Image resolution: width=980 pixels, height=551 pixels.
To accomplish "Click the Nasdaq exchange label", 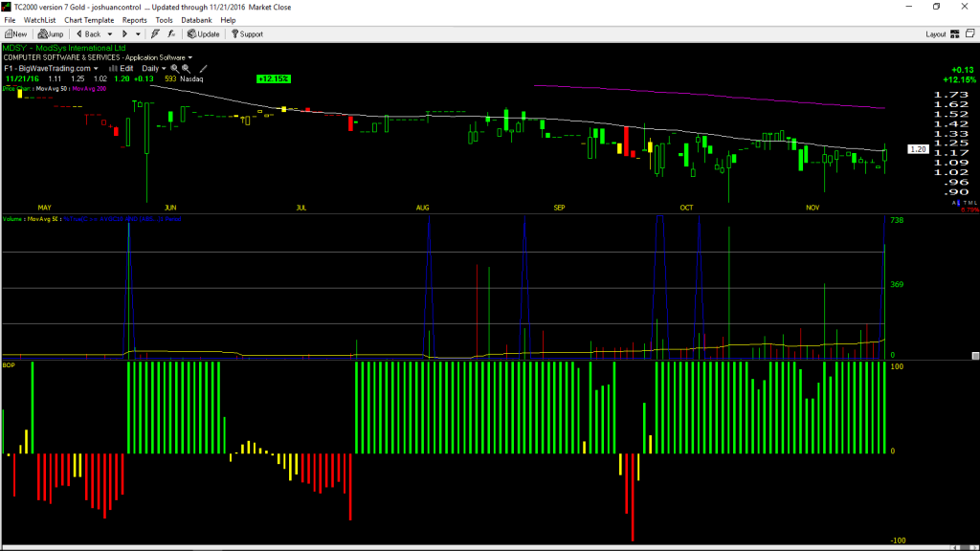I will [x=191, y=79].
